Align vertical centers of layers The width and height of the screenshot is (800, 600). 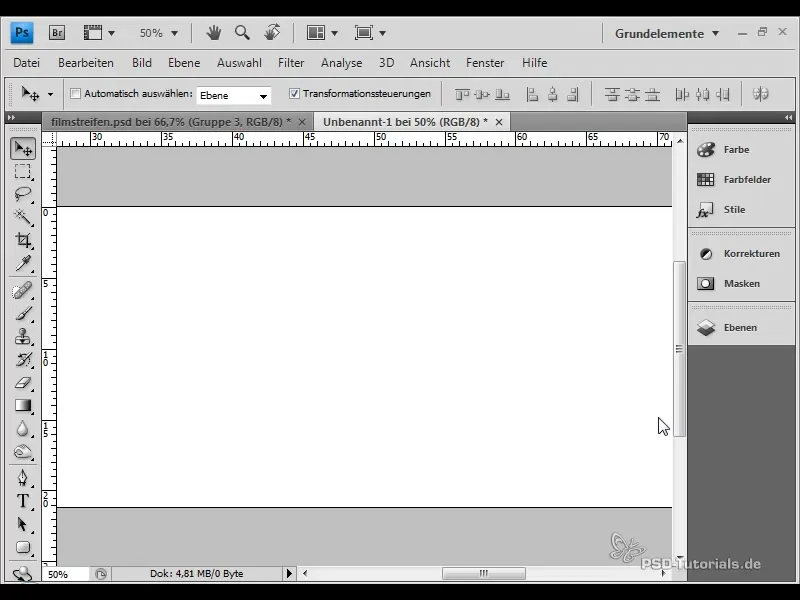[482, 94]
